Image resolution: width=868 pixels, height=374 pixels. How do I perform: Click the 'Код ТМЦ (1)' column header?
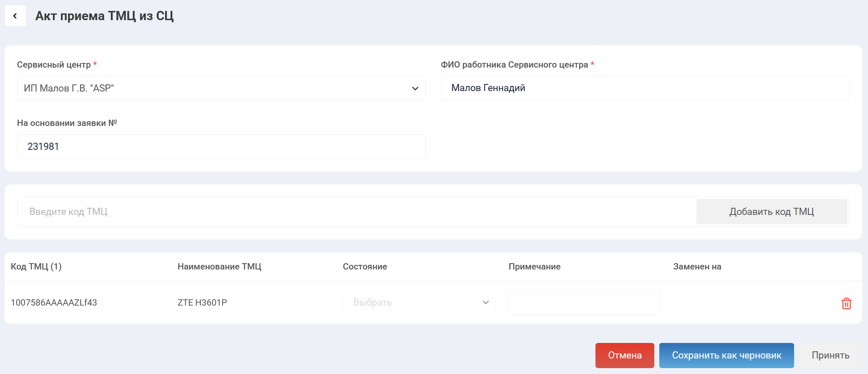pos(36,267)
